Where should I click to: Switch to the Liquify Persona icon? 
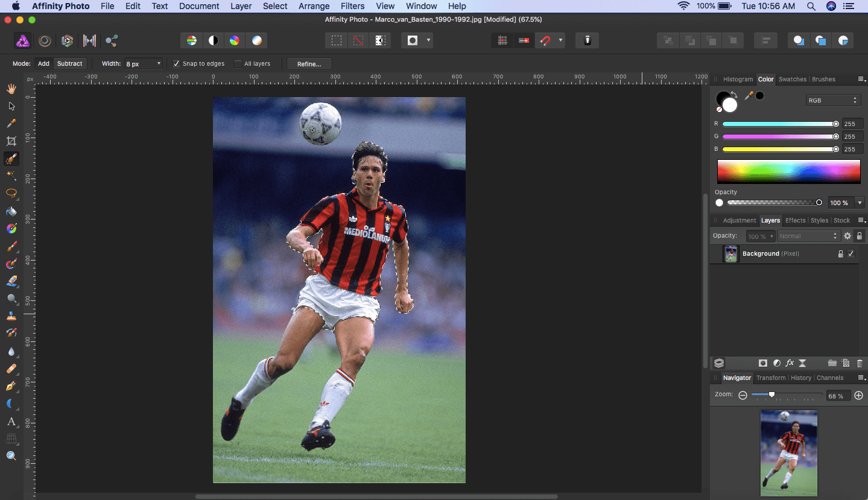point(45,41)
